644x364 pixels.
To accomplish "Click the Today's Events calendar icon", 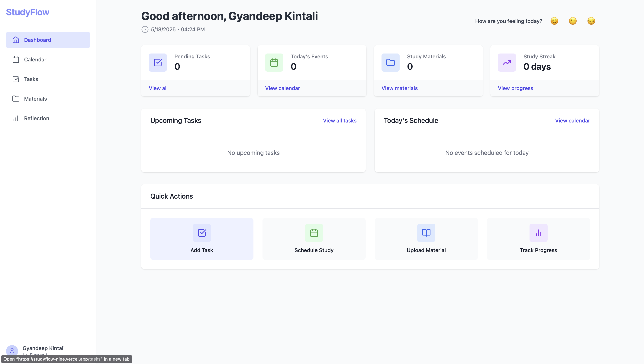I will pyautogui.click(x=274, y=63).
